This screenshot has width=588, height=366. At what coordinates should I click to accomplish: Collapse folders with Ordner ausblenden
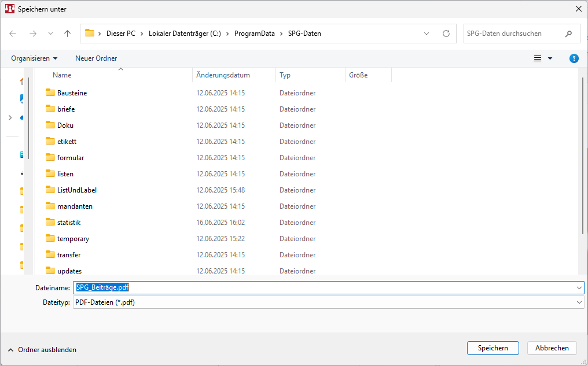pos(42,350)
